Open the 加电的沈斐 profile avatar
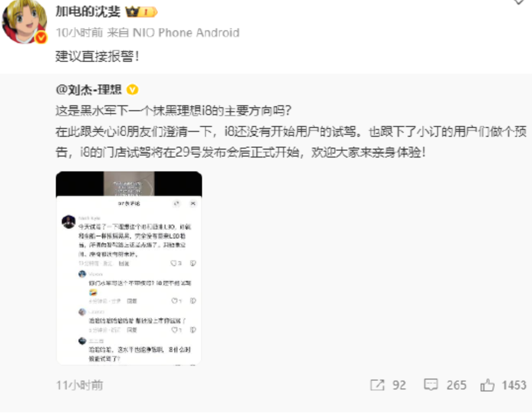The width and height of the screenshot is (532, 414). 24,21
